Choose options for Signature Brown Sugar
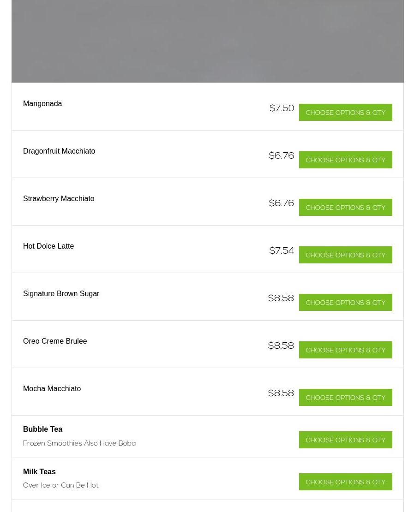Viewport: 420px width, 512px height. [x=345, y=303]
